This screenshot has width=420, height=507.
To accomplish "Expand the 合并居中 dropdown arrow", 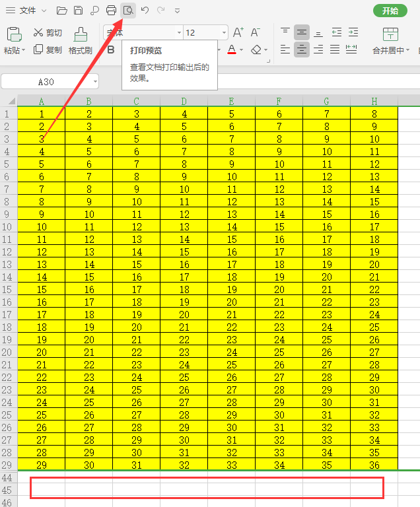I will point(407,50).
